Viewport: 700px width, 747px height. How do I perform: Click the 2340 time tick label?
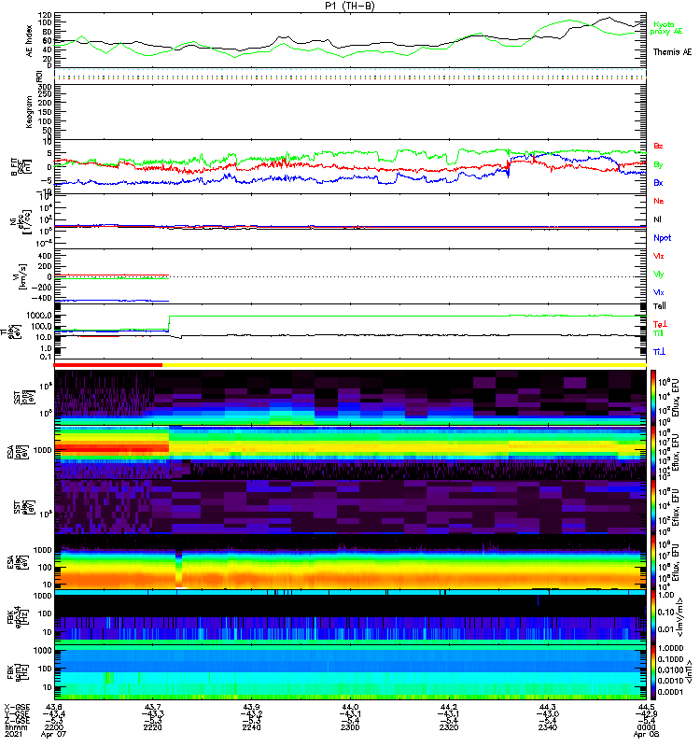[548, 727]
